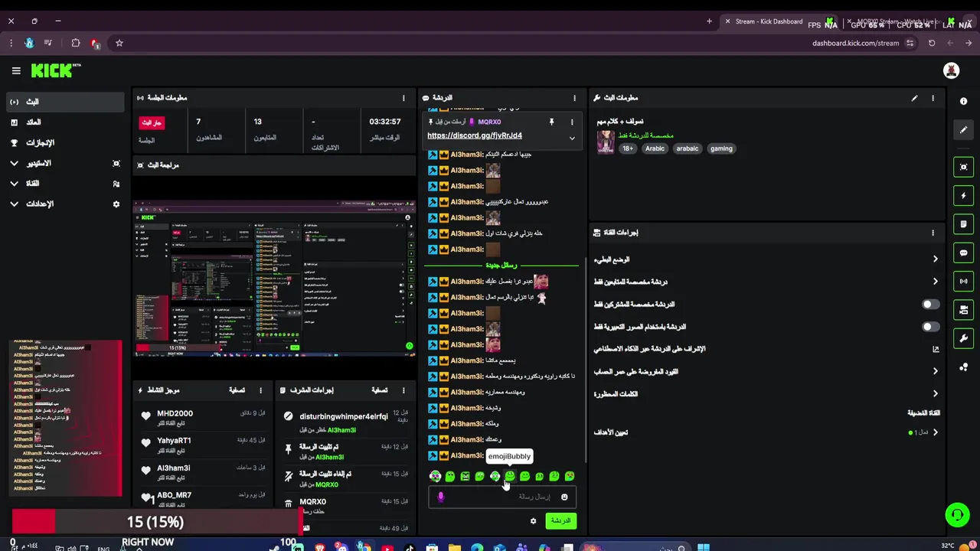Reload the page in browser toolbar

pos(932,44)
